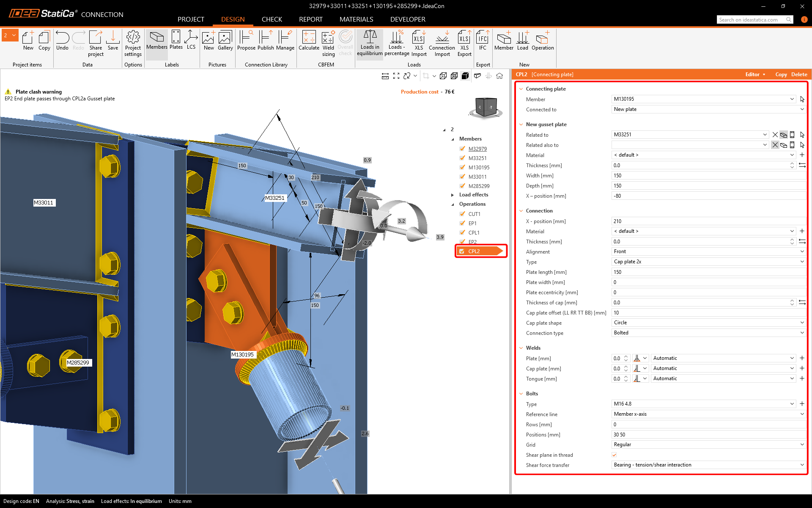Screen dimensions: 812x508
Task: Disable Shear plane in thread checkbox
Action: (x=614, y=455)
